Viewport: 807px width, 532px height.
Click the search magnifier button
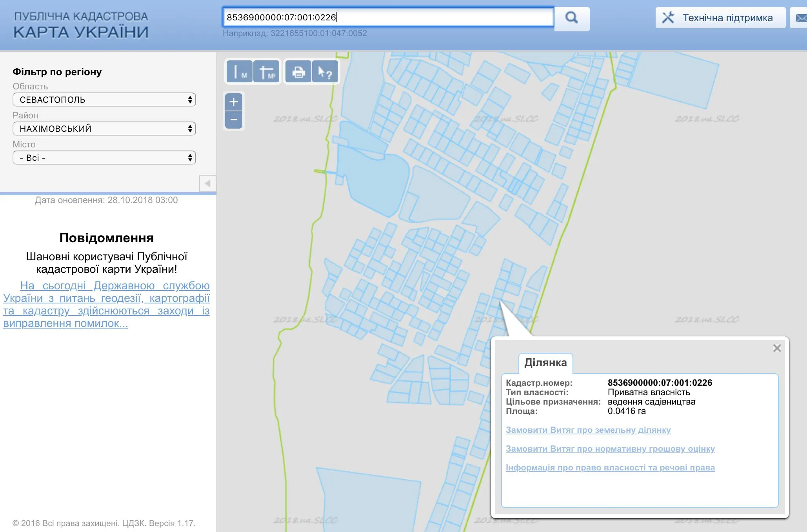pos(571,18)
